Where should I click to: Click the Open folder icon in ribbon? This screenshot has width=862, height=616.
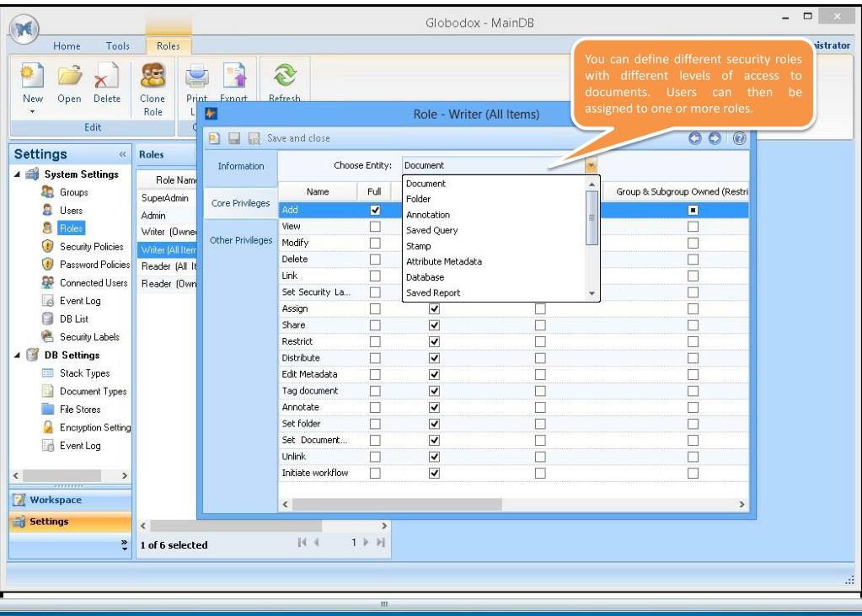(x=69, y=75)
